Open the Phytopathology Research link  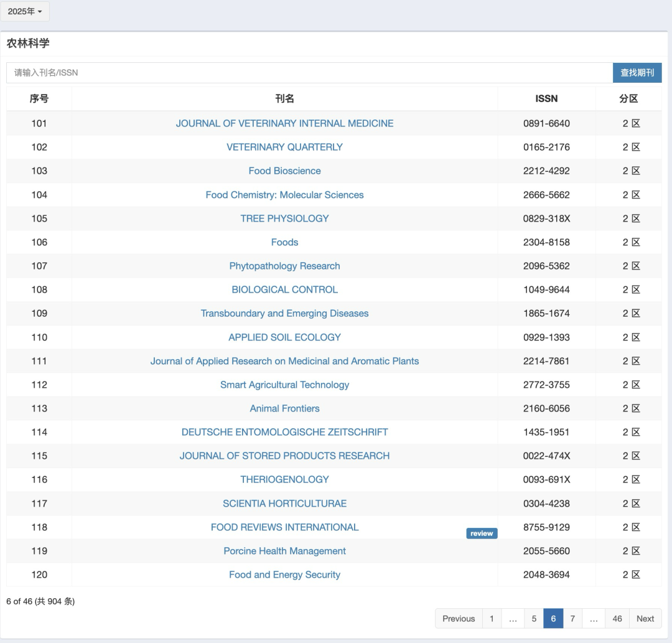284,266
